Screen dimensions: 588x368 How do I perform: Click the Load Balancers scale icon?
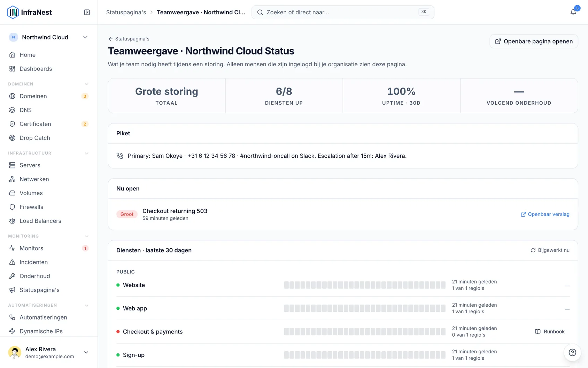coord(12,221)
